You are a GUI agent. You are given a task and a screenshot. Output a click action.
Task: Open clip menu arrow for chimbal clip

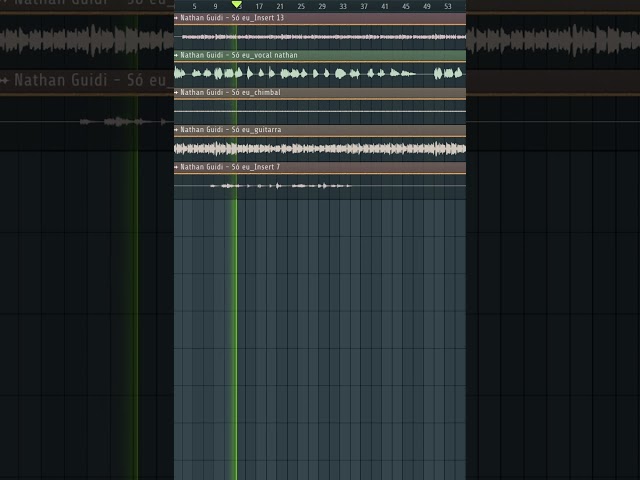pyautogui.click(x=176, y=92)
